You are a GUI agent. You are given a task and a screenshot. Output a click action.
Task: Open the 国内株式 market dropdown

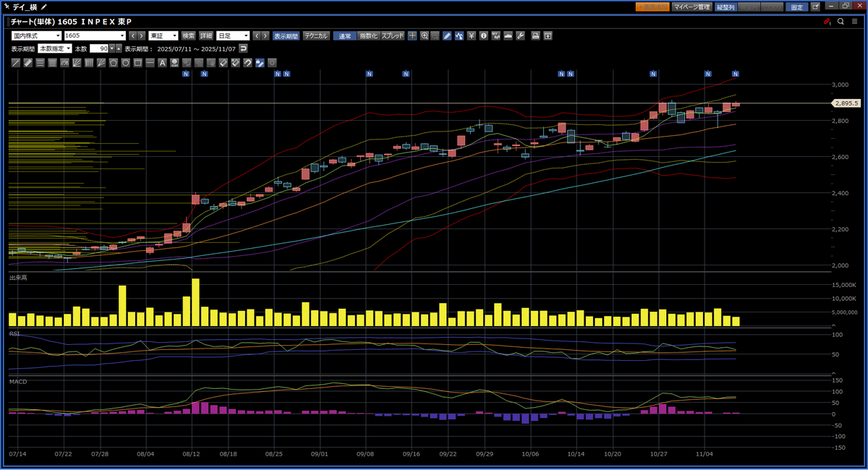[36, 35]
